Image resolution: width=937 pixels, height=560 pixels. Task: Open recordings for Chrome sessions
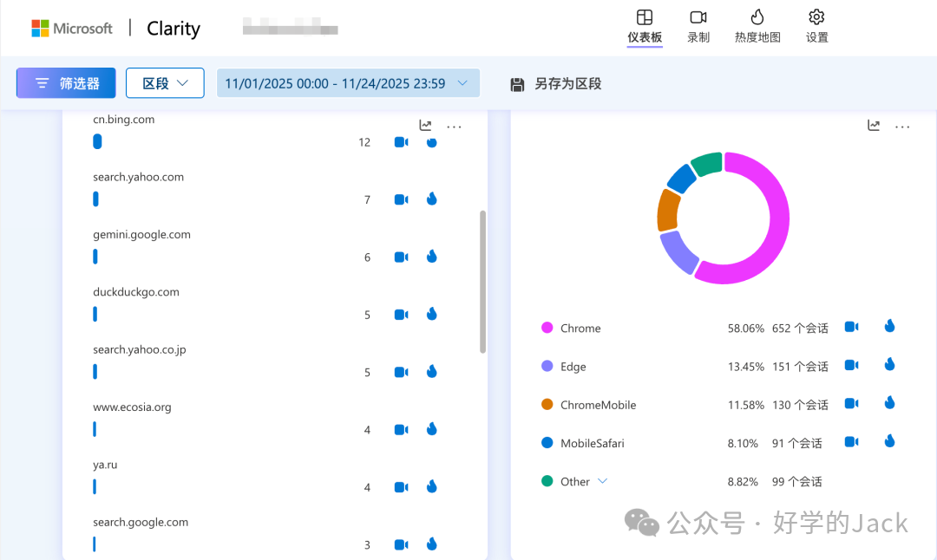coord(852,327)
